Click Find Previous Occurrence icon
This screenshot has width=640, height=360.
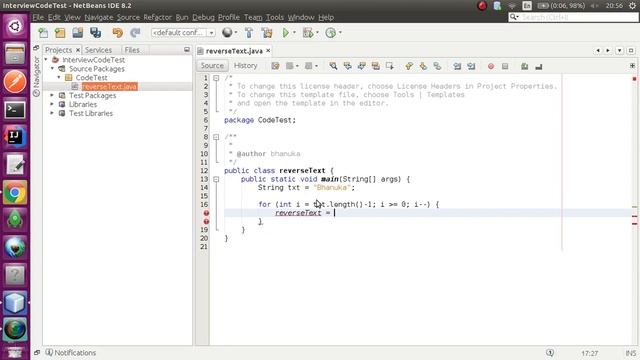click(x=347, y=66)
